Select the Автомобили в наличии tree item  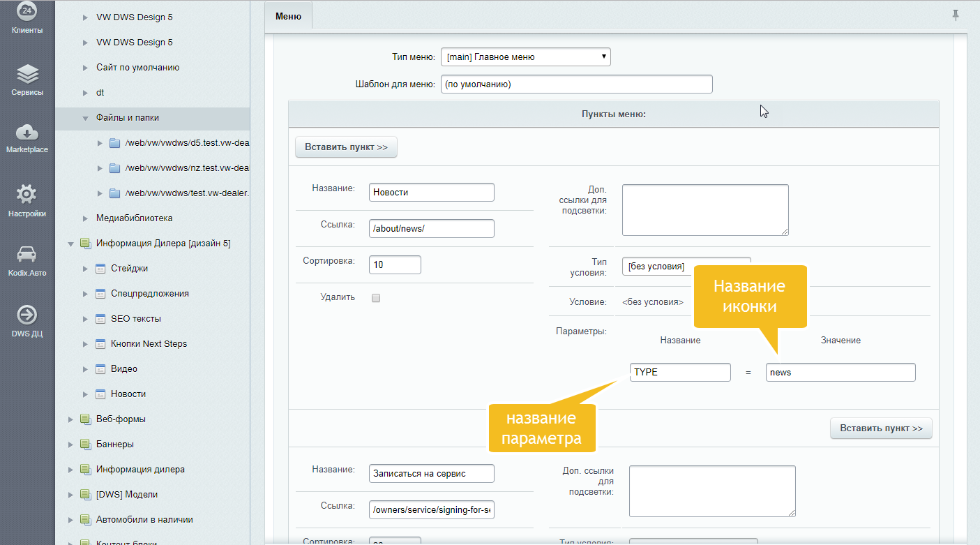144,520
